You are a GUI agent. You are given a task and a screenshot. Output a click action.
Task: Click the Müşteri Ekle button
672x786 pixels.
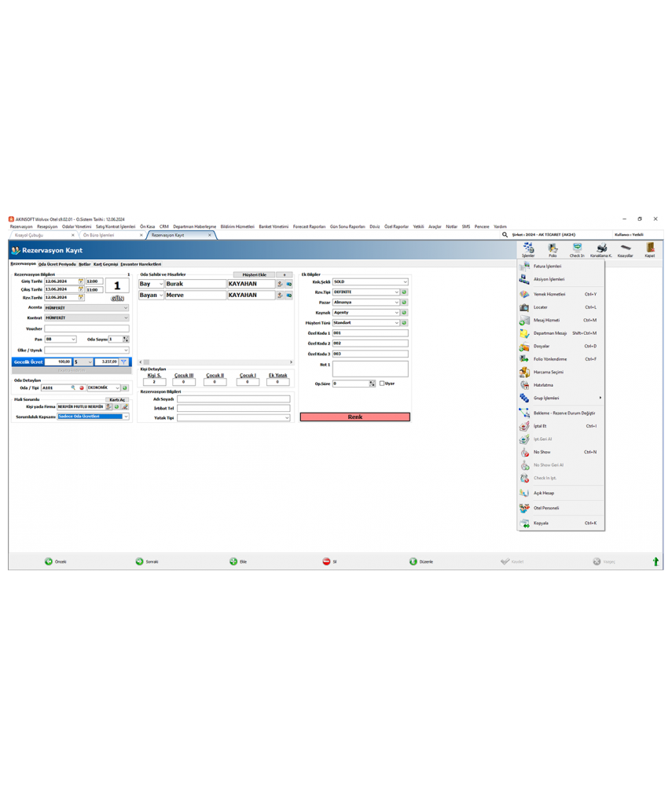[254, 275]
